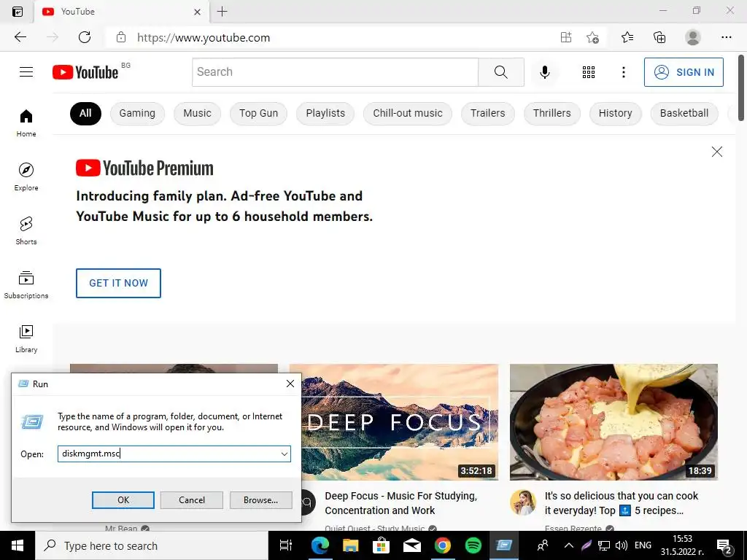Screen dimensions: 747x560
Task: Start voice search with the microphone icon
Action: [x=544, y=72]
